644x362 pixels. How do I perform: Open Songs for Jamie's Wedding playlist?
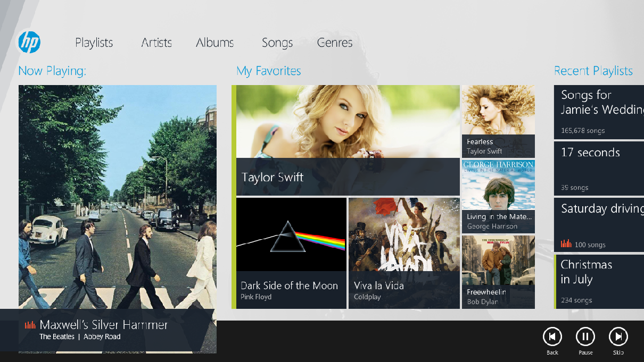click(599, 112)
